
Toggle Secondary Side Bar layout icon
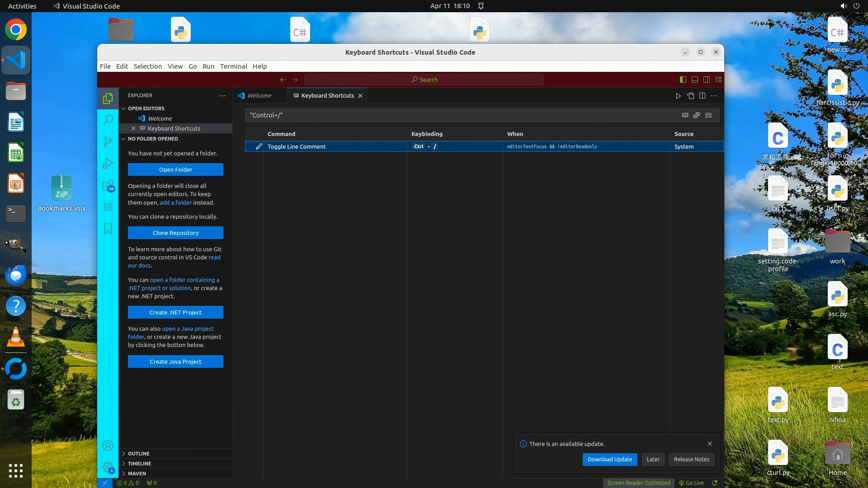click(707, 80)
